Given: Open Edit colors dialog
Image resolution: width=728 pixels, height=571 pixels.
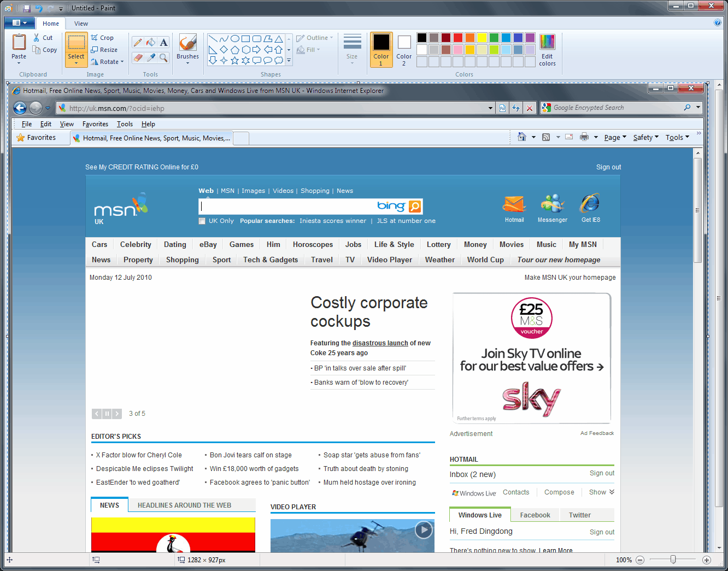Looking at the screenshot, I should (x=547, y=49).
